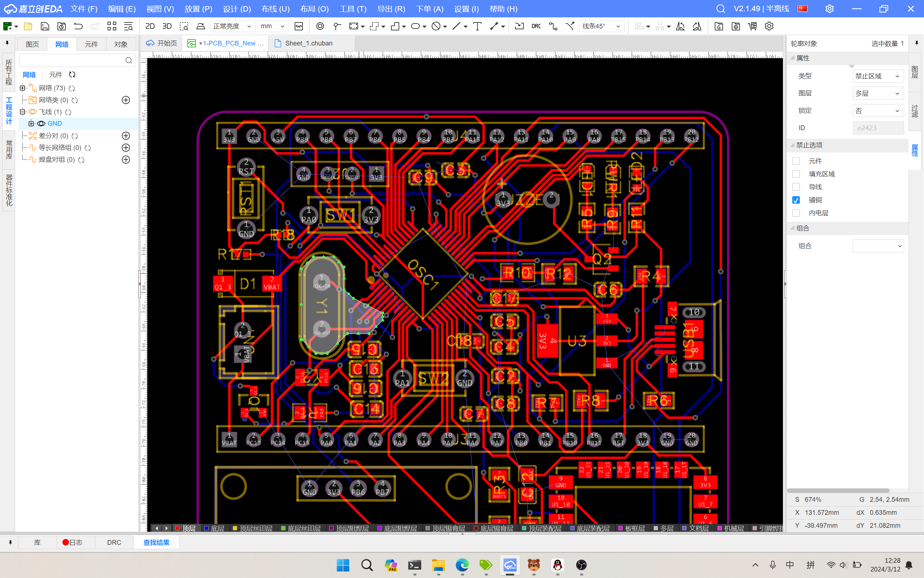Open the DRC bottom tab
Image resolution: width=924 pixels, height=578 pixels.
pos(114,543)
